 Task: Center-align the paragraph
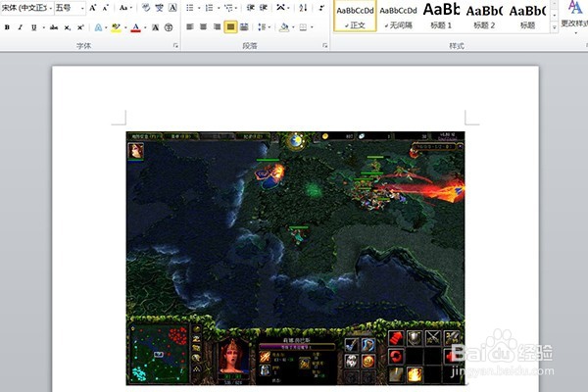pyautogui.click(x=204, y=27)
